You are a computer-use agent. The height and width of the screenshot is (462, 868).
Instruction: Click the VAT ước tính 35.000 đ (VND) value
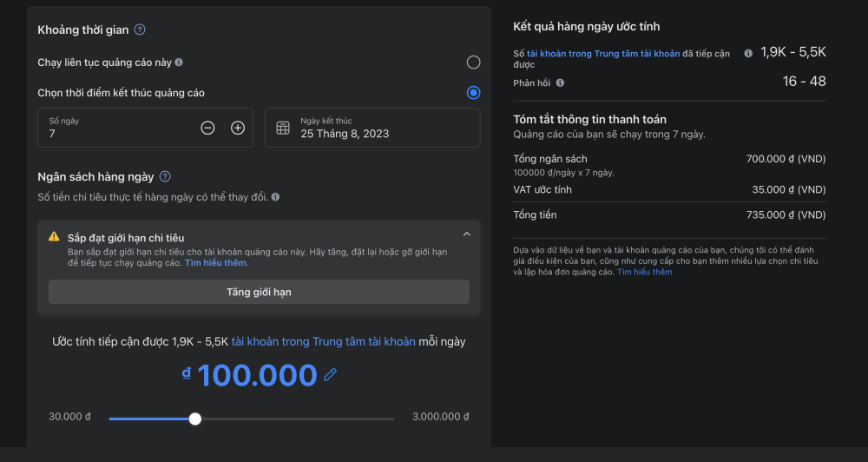pos(789,189)
